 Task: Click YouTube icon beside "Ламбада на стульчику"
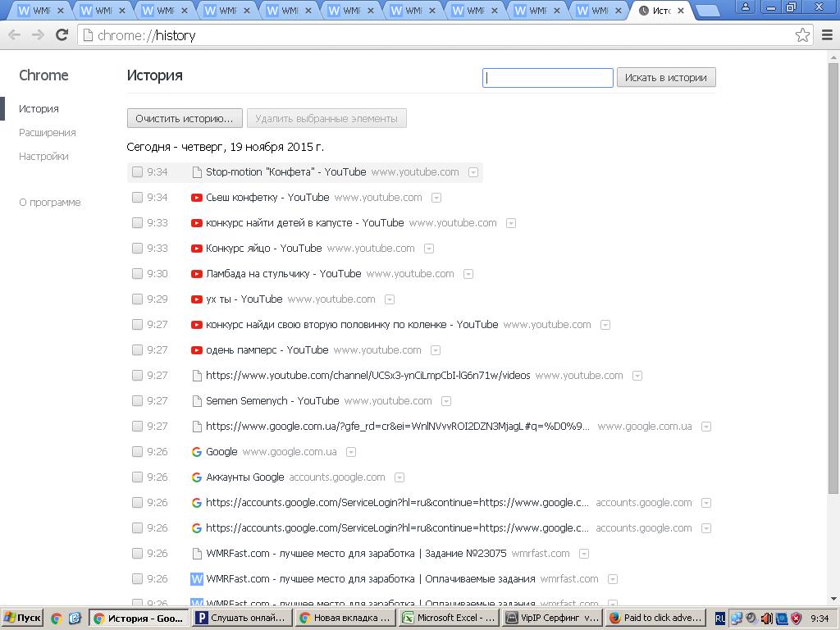tap(197, 274)
